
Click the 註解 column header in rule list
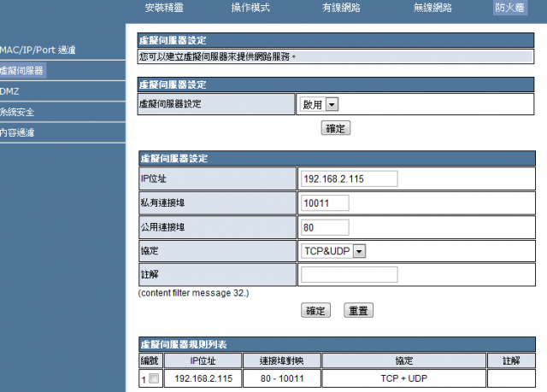(x=511, y=360)
